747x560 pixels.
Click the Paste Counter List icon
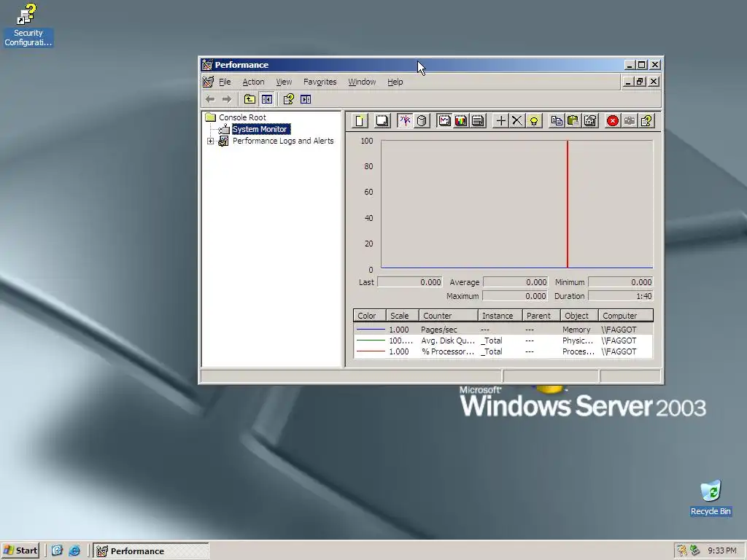tap(573, 121)
